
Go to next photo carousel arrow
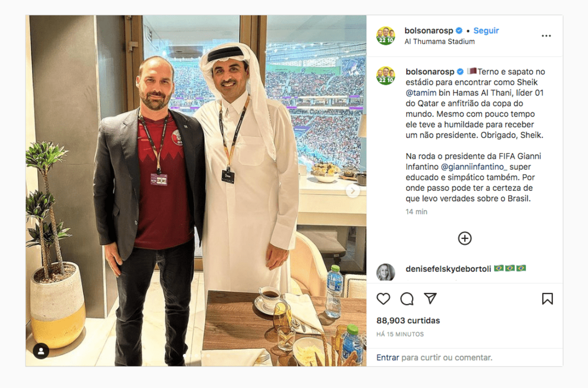click(353, 191)
